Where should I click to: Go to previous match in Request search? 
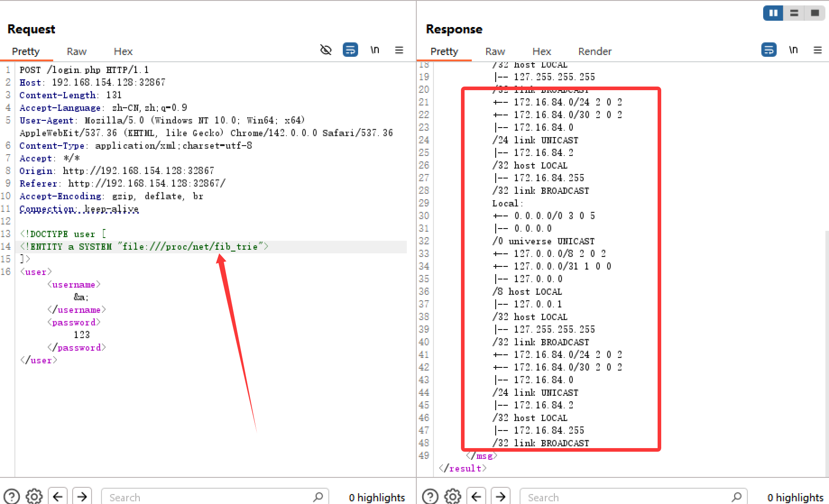click(58, 496)
